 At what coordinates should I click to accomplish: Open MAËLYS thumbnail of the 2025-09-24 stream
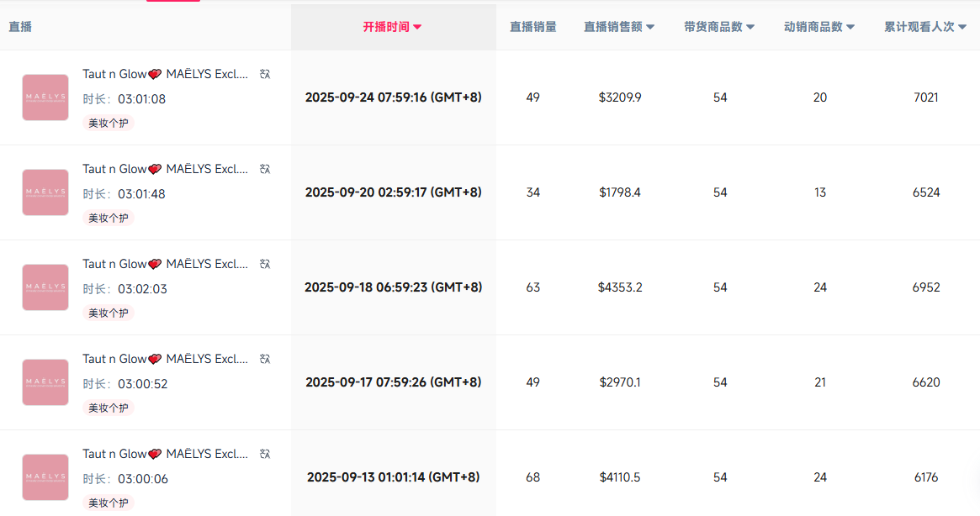45,97
